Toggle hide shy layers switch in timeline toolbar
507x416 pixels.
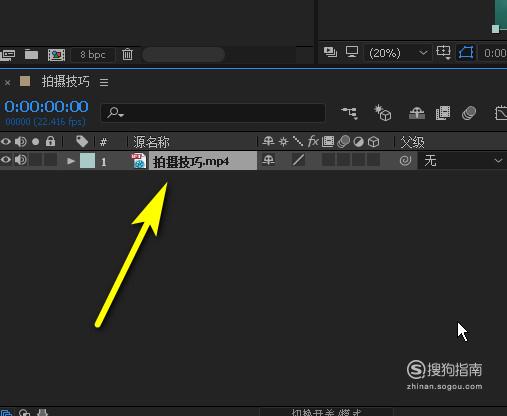(417, 113)
